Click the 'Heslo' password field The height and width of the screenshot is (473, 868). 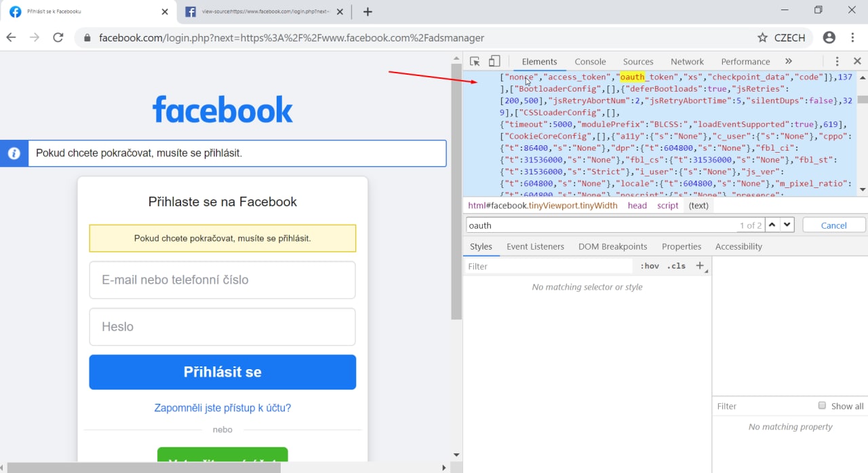(x=222, y=326)
